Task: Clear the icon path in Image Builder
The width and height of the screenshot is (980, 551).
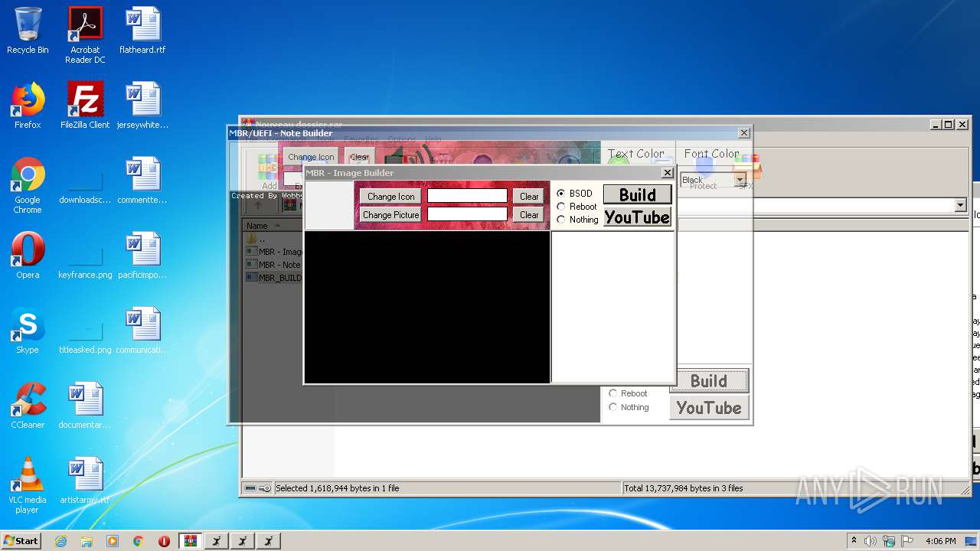Action: pos(529,197)
